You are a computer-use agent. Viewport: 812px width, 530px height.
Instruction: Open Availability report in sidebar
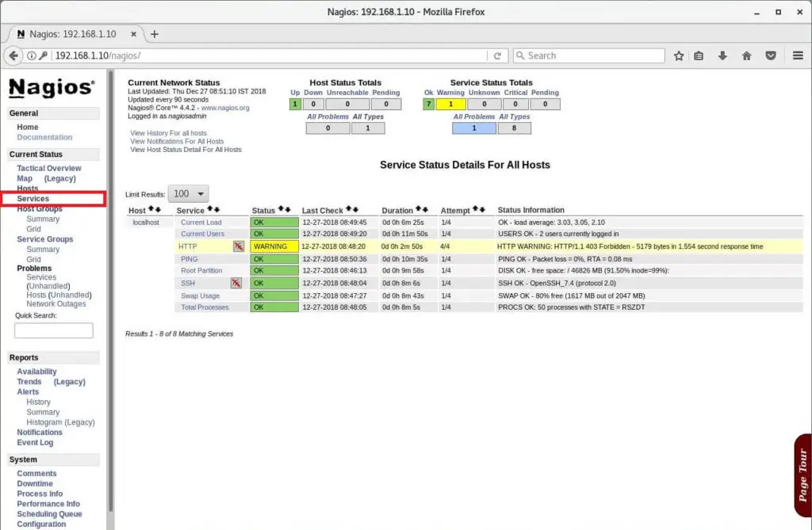(36, 372)
